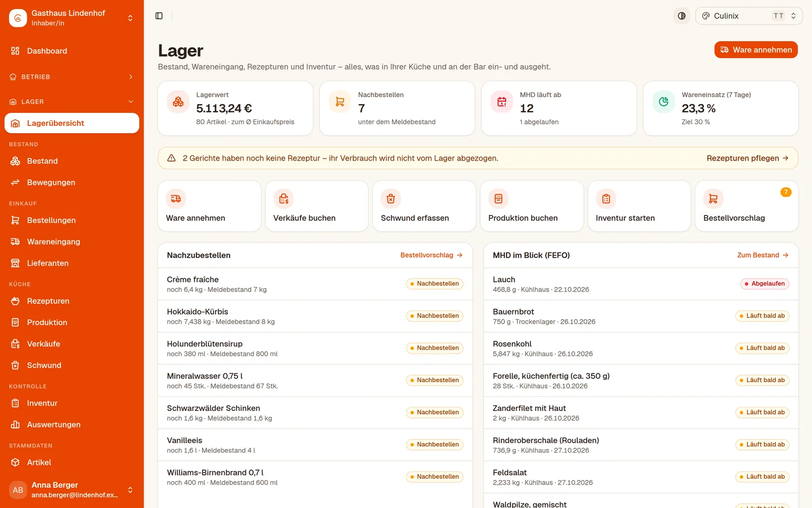
Task: Toggle the sidebar panel icon
Action: point(159,16)
